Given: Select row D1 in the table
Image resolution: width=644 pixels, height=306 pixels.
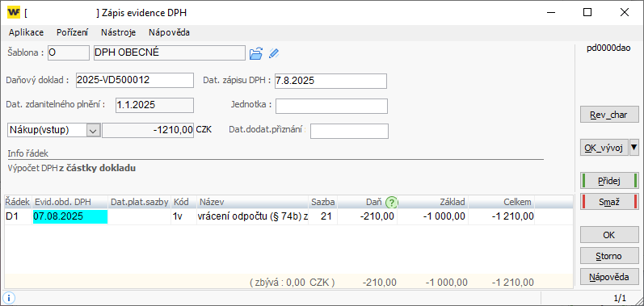Looking at the screenshot, I should click(x=288, y=216).
